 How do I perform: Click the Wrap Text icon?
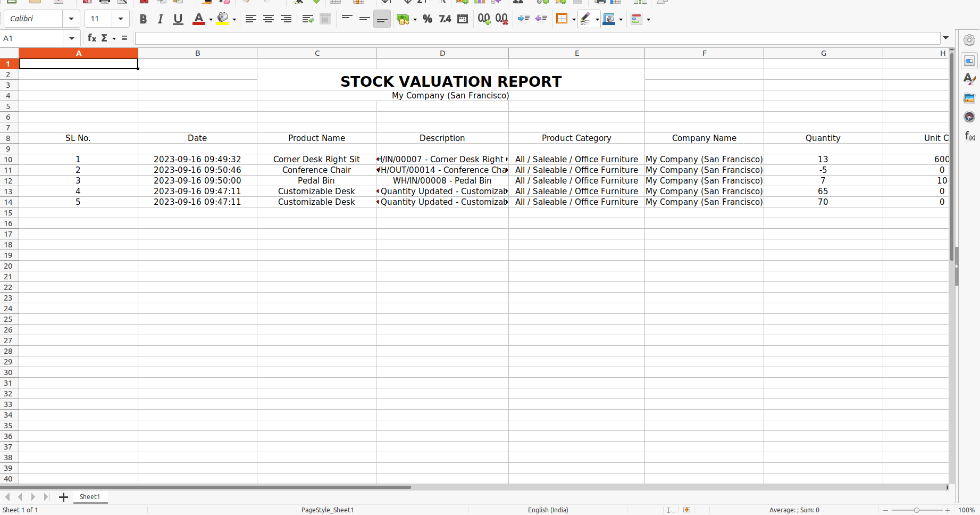click(x=307, y=19)
